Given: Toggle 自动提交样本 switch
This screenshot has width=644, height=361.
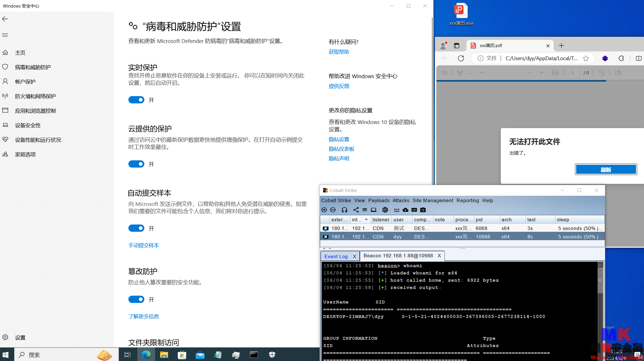Looking at the screenshot, I should click(136, 228).
